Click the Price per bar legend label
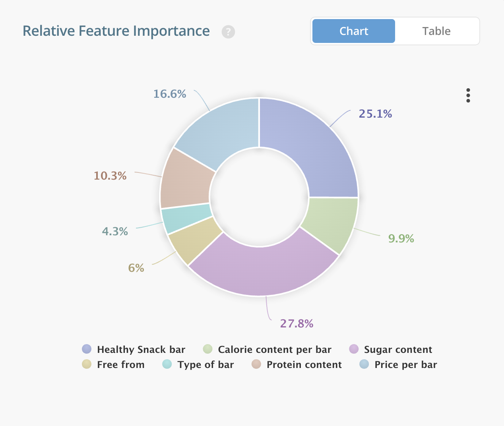This screenshot has width=504, height=426. 405,365
